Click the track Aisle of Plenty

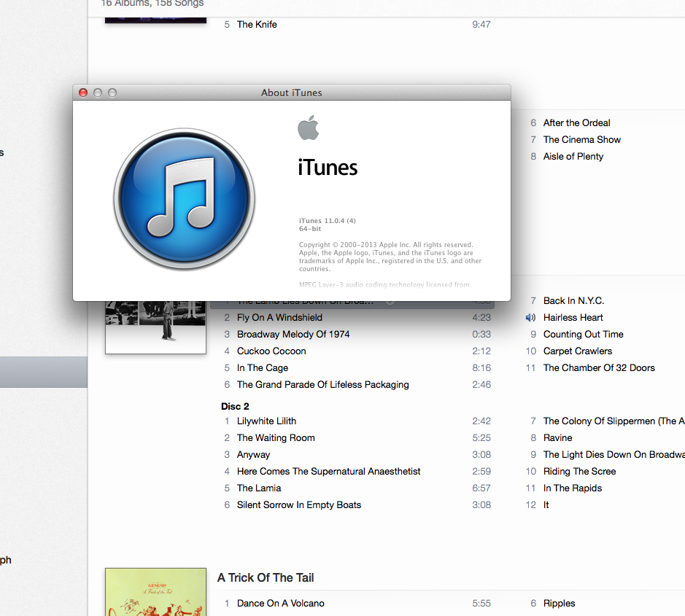tap(573, 156)
